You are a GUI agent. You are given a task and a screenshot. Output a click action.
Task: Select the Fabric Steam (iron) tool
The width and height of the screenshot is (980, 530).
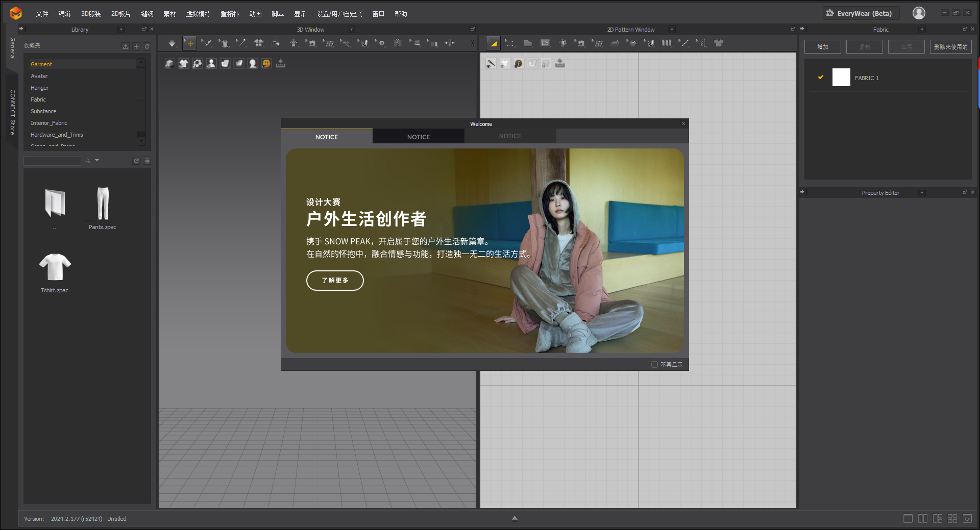(x=614, y=43)
